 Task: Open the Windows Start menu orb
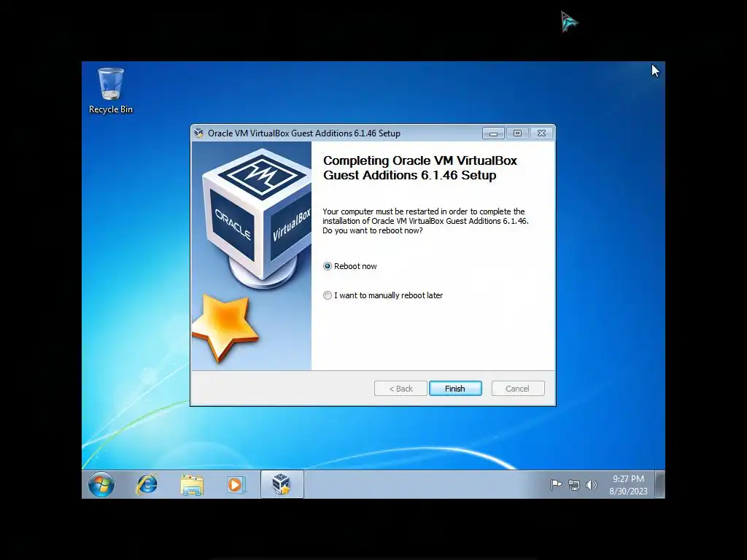101,485
